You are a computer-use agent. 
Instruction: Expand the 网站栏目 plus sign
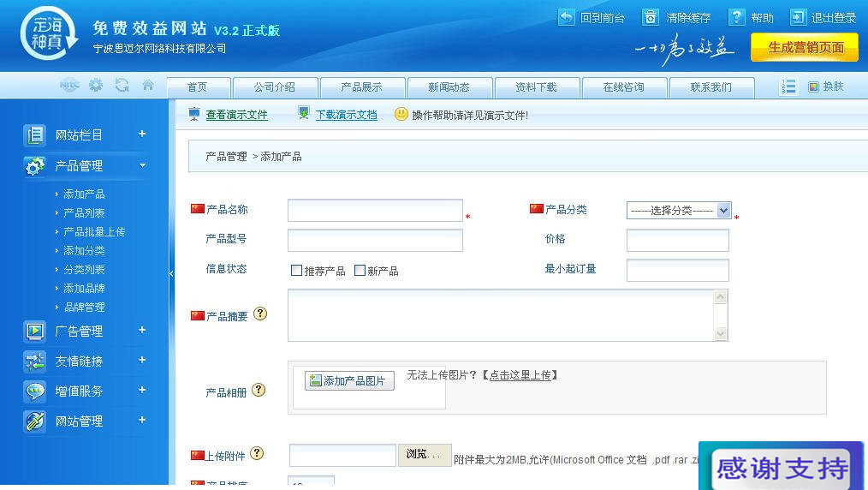[x=142, y=134]
